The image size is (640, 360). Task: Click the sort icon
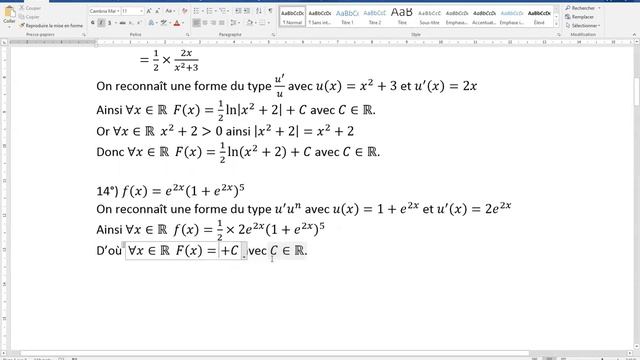point(259,11)
